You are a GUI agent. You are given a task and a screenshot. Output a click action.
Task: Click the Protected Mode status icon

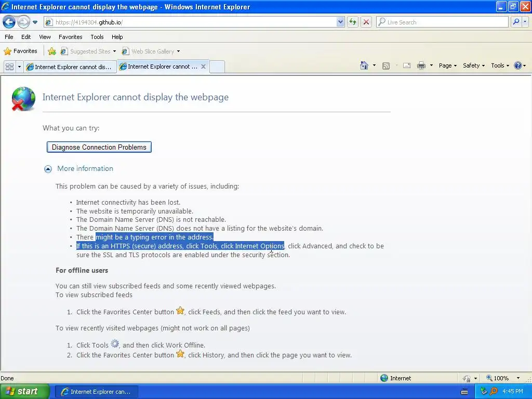pos(467,378)
